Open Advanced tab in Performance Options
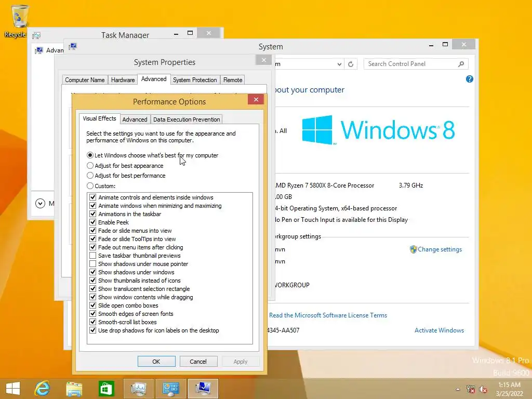 tap(135, 119)
